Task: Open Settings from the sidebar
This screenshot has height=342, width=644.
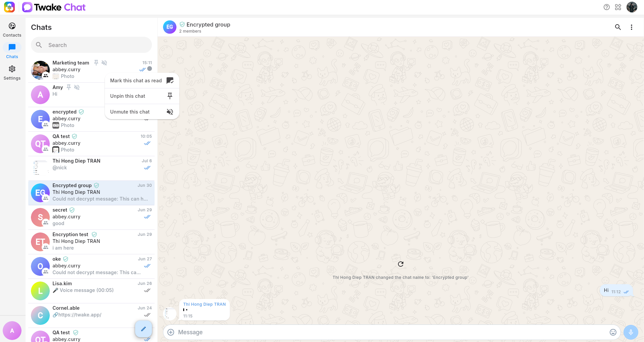Action: click(12, 73)
